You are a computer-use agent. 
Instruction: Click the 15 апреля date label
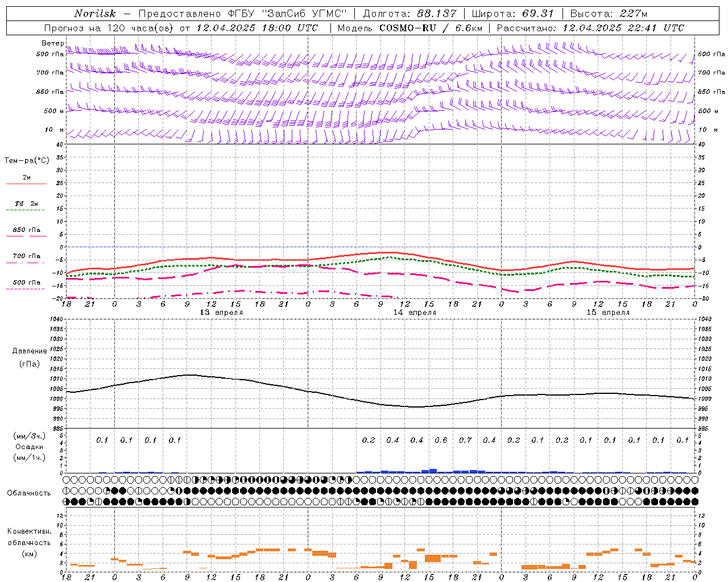pos(608,313)
